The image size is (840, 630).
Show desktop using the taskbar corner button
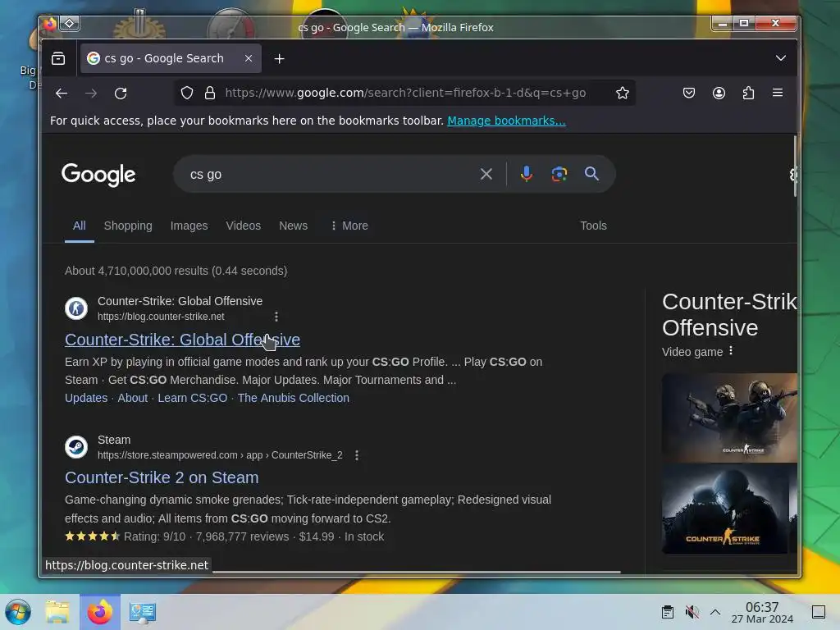tap(818, 612)
